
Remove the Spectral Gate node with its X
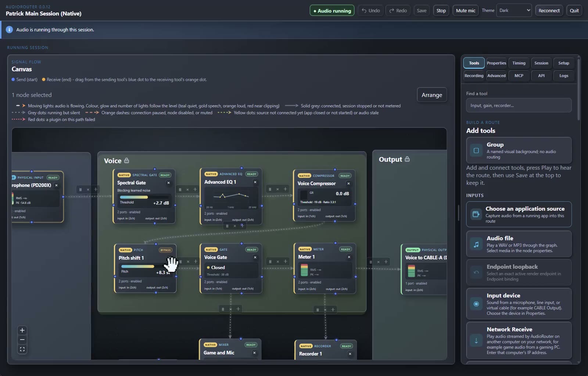[169, 183]
